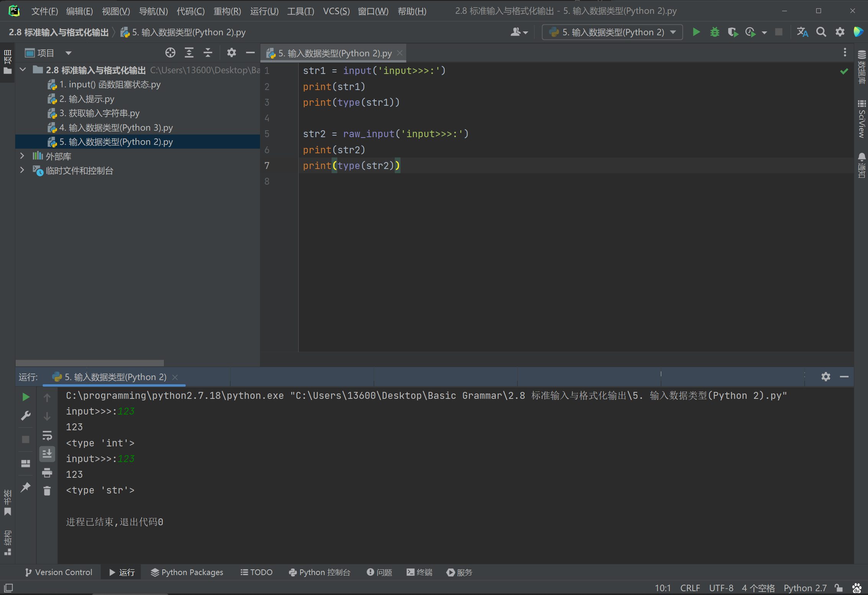Restore layout icon in Run panel
Viewport: 868px width, 595px height.
pyautogui.click(x=26, y=464)
